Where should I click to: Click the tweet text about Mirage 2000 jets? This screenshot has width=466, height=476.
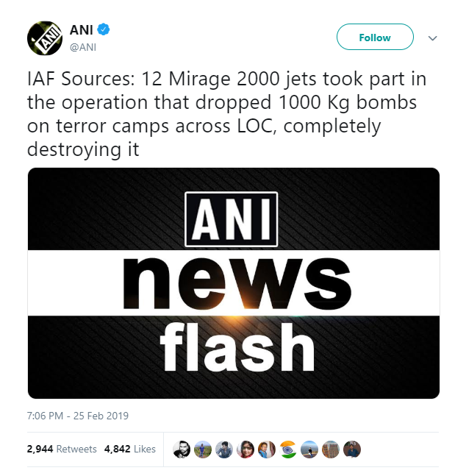pyautogui.click(x=227, y=113)
